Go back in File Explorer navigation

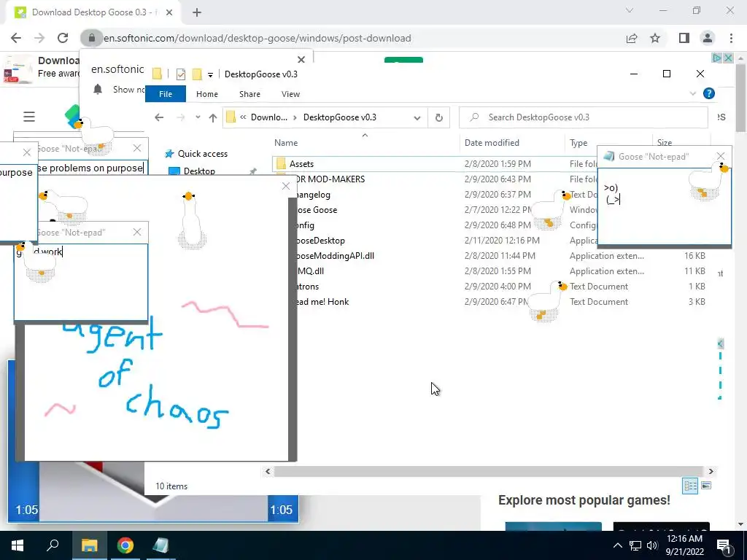159,117
